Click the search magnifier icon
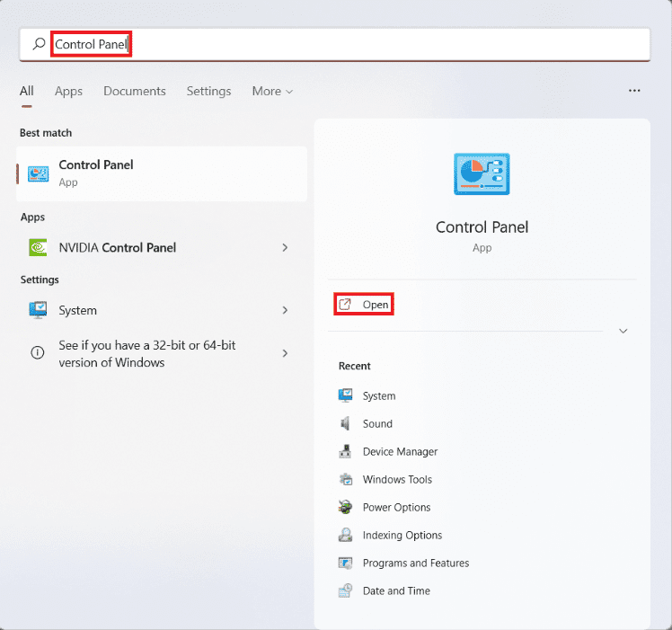Screen dimensions: 672x630 click(39, 44)
